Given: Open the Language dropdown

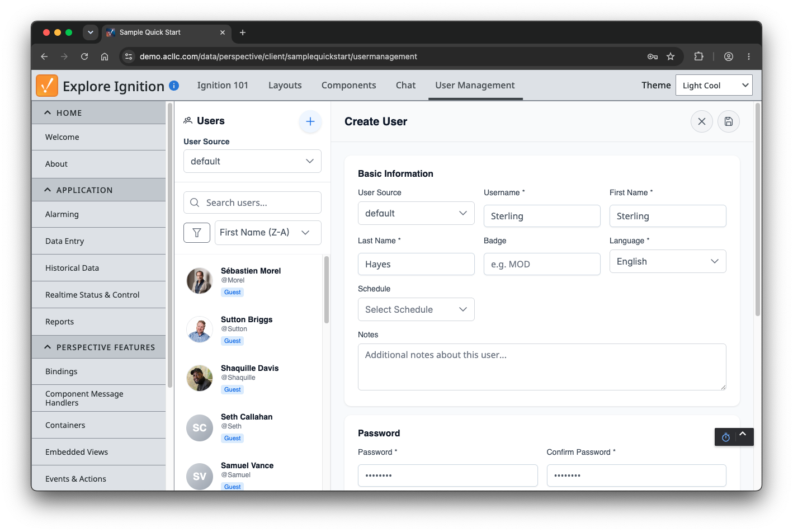Looking at the screenshot, I should (668, 261).
